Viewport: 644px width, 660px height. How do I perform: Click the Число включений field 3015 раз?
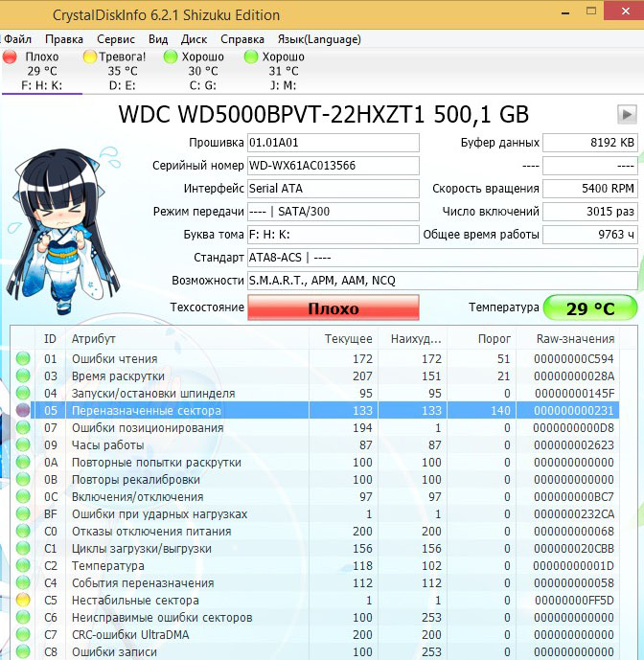click(590, 212)
